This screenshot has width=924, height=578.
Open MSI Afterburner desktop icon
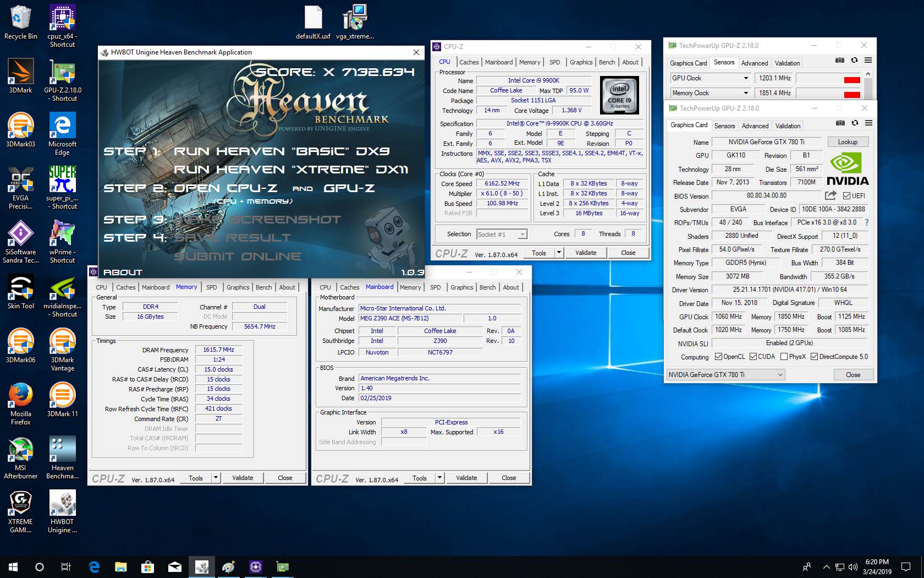pyautogui.click(x=21, y=457)
